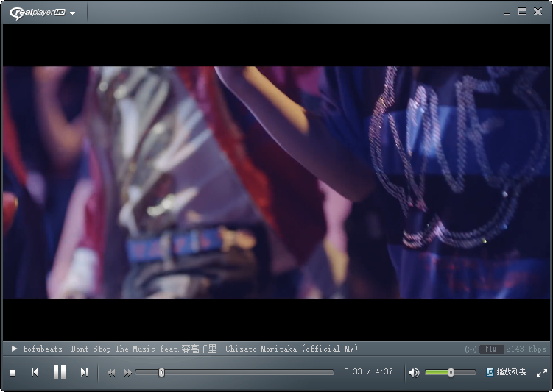Click the small play indicator beside title
553x392 pixels.
pyautogui.click(x=14, y=349)
